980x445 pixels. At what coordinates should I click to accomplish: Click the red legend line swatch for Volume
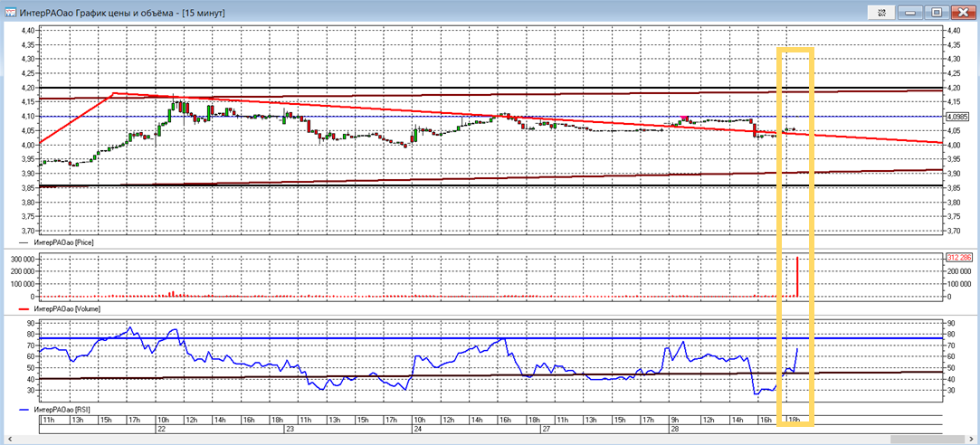point(25,308)
